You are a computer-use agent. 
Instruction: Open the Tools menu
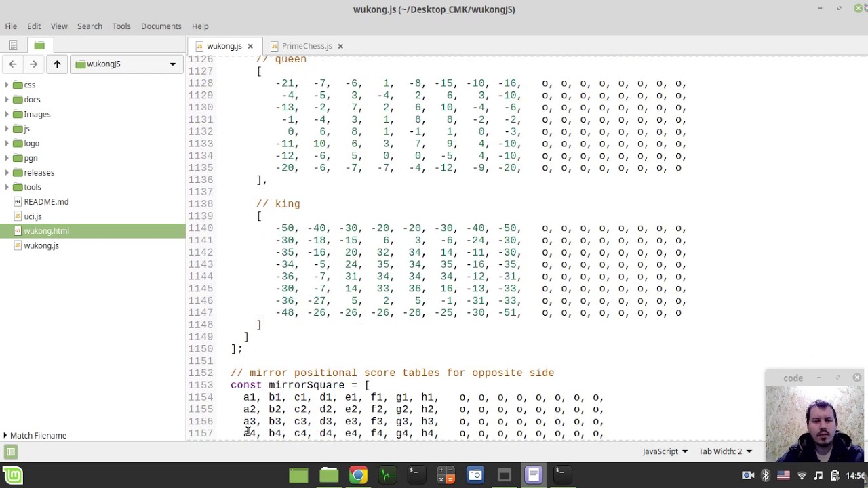(x=121, y=26)
